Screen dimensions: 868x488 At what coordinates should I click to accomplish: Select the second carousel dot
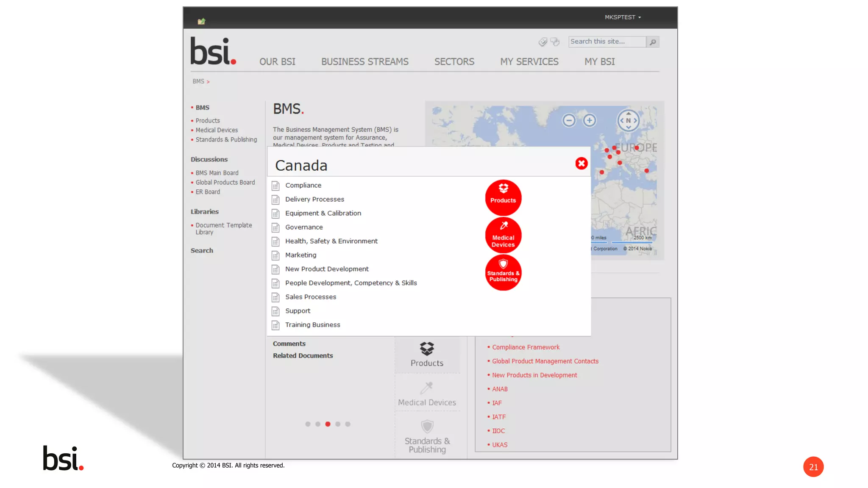318,424
